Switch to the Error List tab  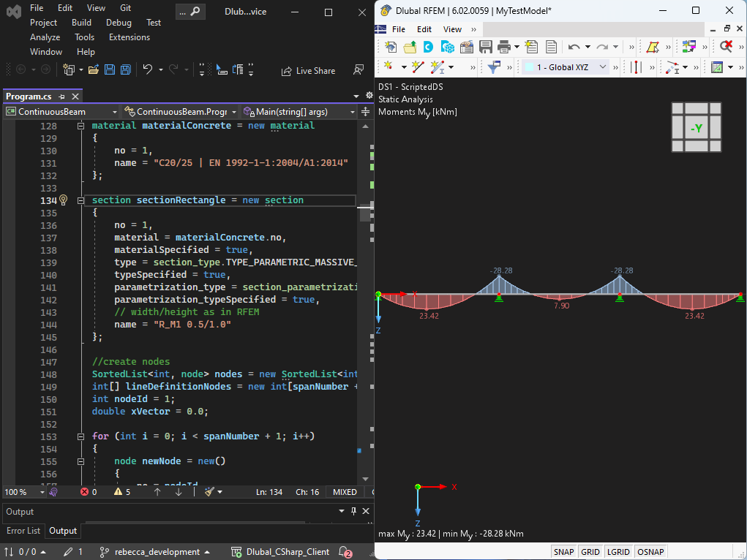pos(23,531)
